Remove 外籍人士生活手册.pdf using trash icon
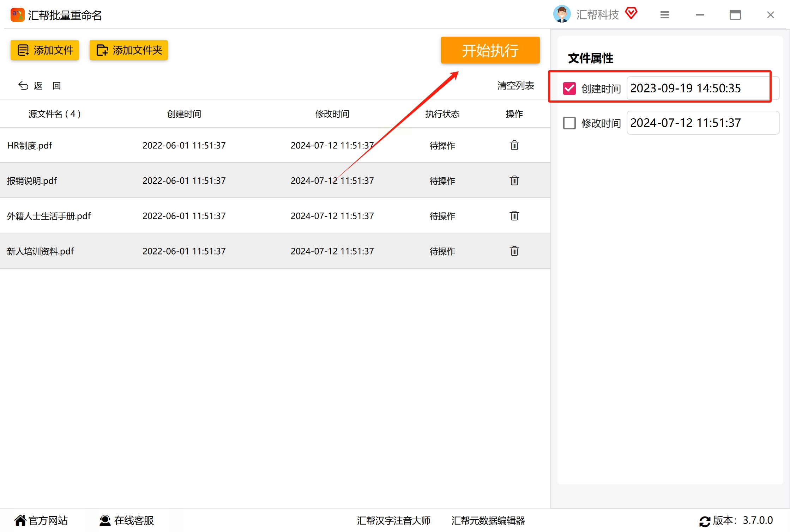790x532 pixels. [x=514, y=216]
